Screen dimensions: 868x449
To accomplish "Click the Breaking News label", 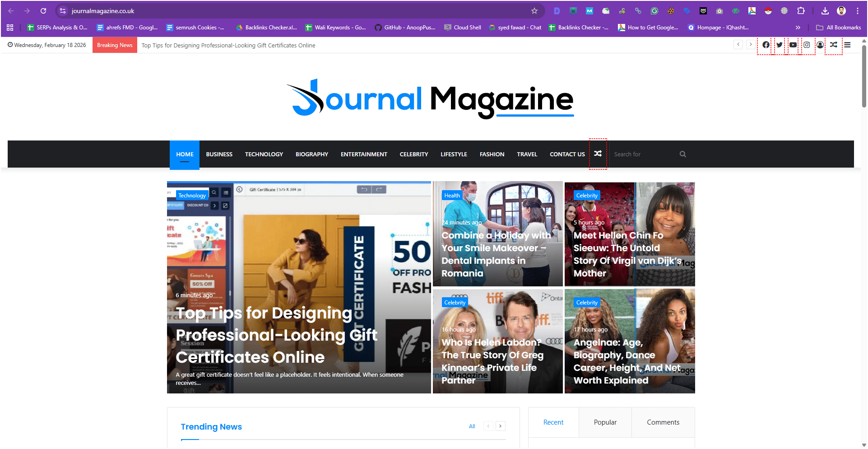I will point(115,45).
